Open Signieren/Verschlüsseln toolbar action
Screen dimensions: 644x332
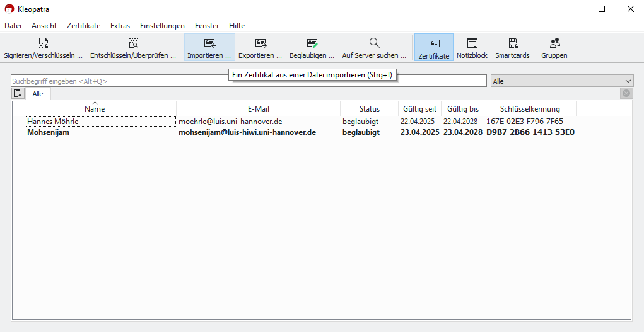[x=43, y=48]
